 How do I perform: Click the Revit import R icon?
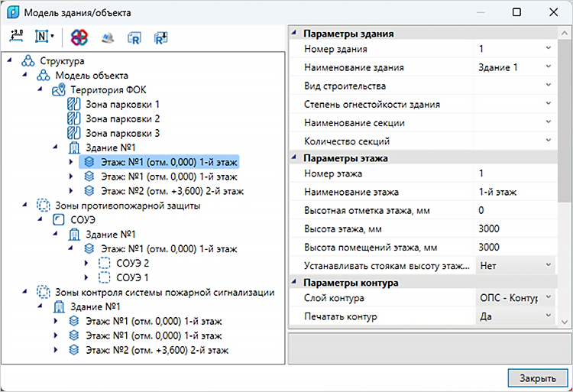point(134,37)
